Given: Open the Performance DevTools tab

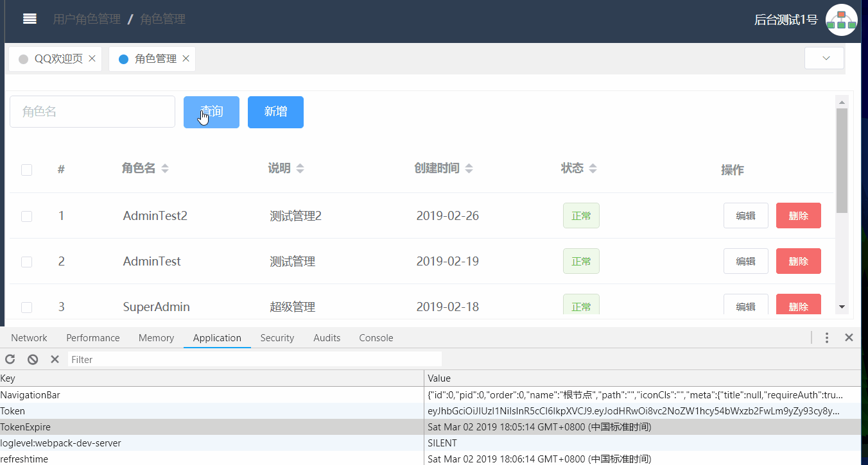Looking at the screenshot, I should tap(93, 338).
